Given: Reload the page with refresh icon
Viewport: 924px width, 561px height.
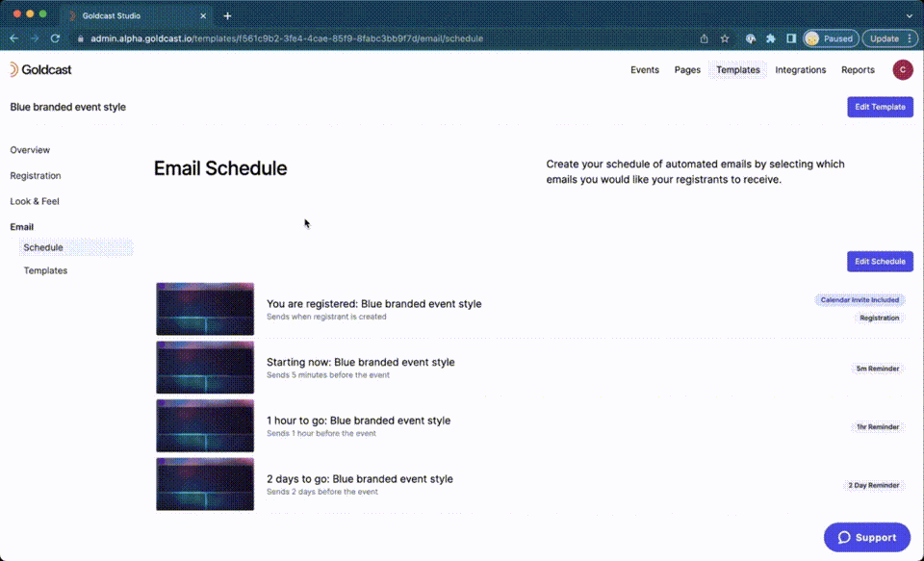Looking at the screenshot, I should click(55, 38).
